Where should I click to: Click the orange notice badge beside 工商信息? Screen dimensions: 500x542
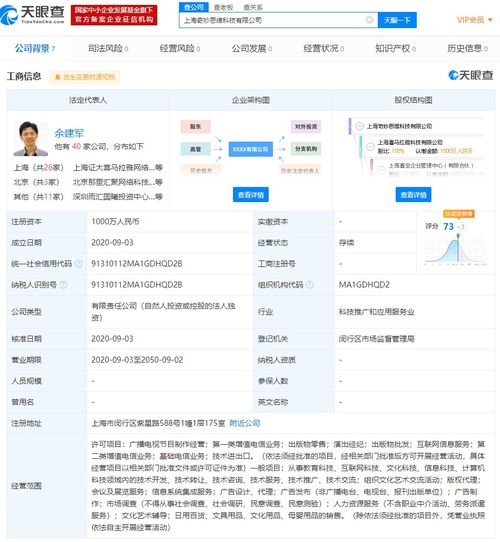[85, 77]
